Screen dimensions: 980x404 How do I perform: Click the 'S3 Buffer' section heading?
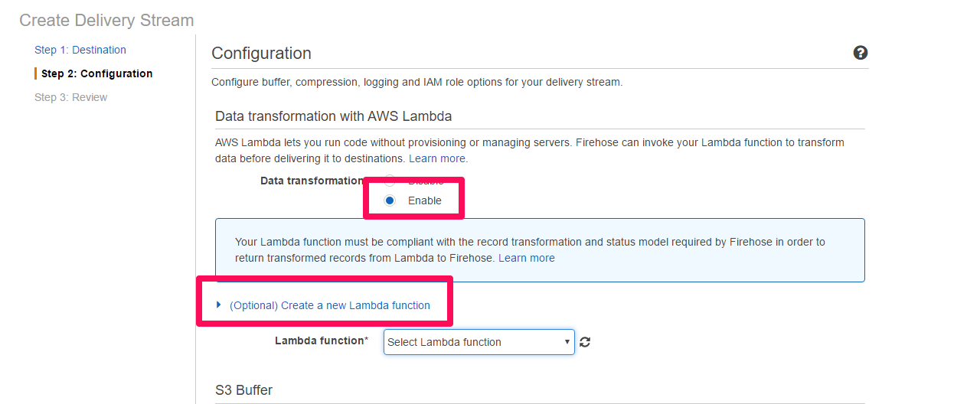click(243, 390)
